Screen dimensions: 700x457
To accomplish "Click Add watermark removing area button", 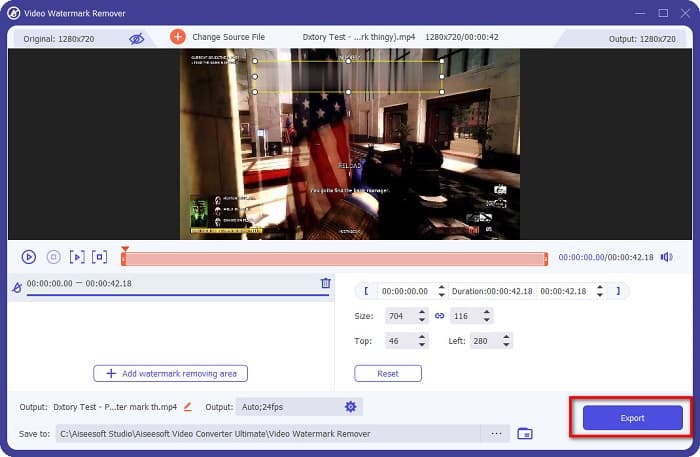I will [x=171, y=374].
